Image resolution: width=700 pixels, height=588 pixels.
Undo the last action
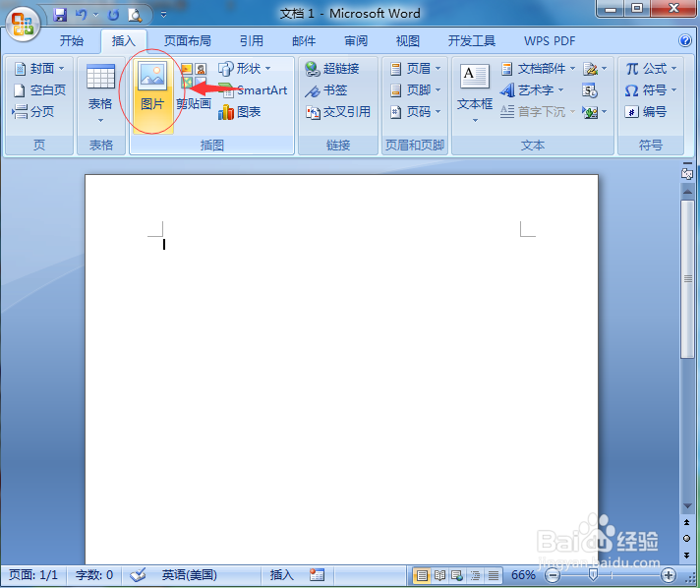[x=82, y=15]
